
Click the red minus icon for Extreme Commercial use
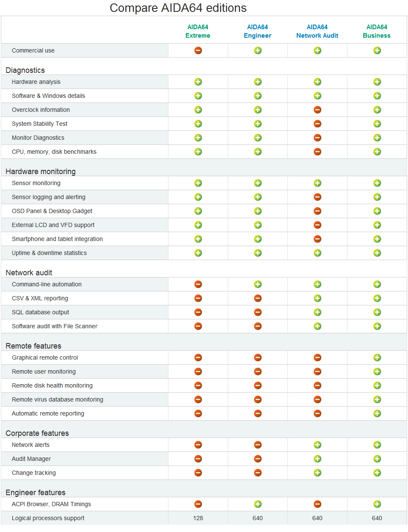(x=198, y=50)
